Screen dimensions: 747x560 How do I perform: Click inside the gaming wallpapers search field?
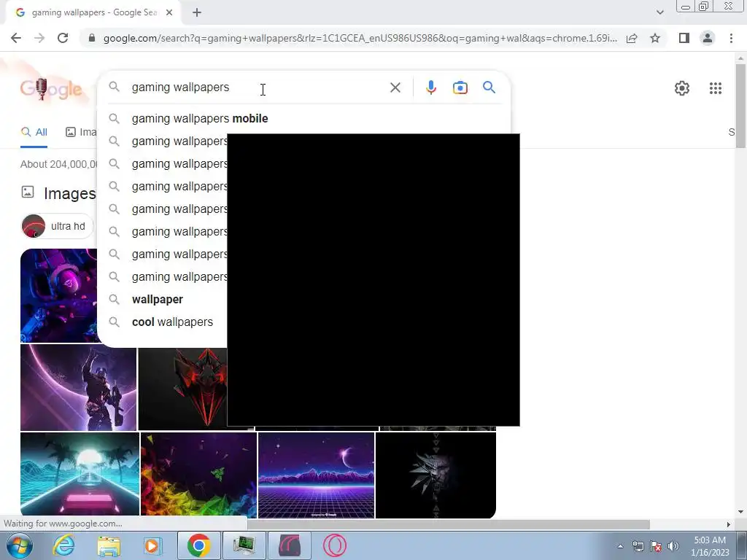click(258, 87)
